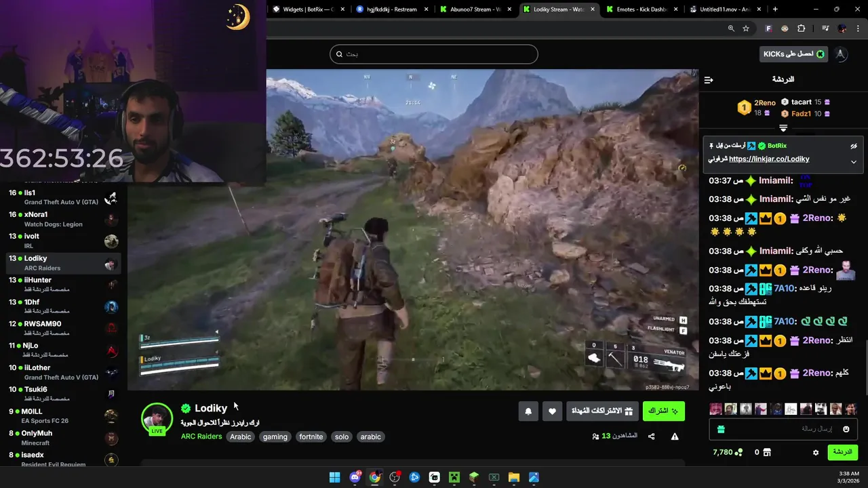Open Tsuki6 channel in sidebar

(x=64, y=394)
